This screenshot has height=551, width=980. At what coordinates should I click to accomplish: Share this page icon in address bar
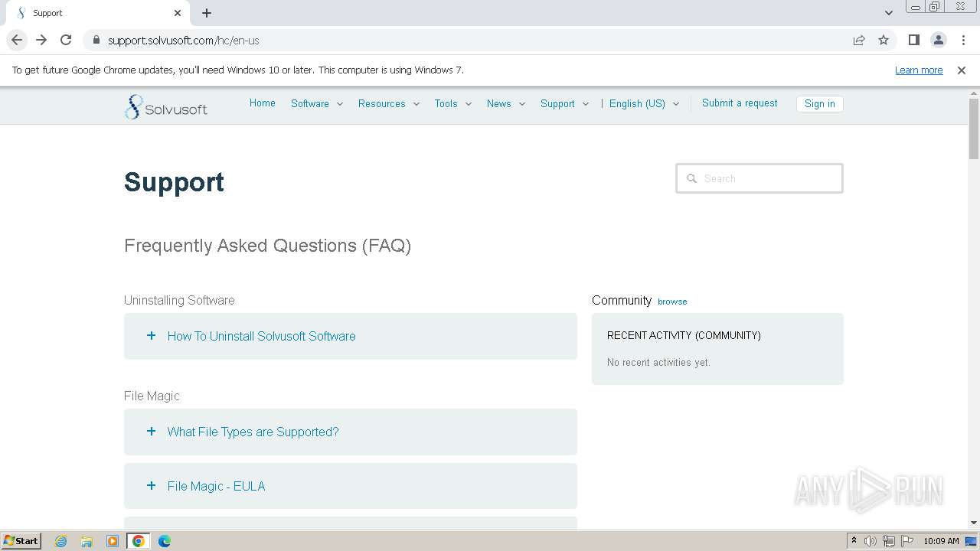[x=859, y=40]
